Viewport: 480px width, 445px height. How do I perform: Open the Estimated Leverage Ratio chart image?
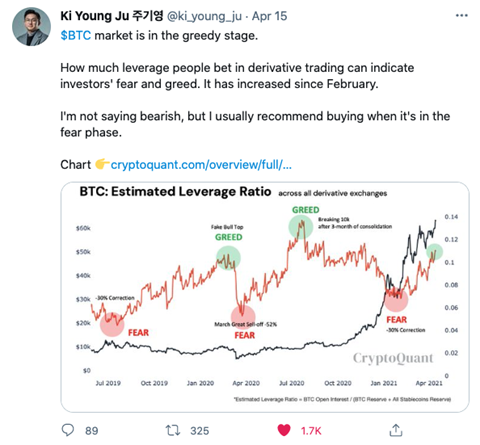pyautogui.click(x=265, y=297)
